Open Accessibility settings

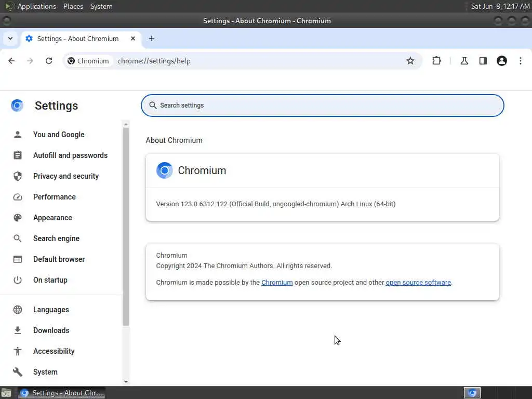pos(54,351)
